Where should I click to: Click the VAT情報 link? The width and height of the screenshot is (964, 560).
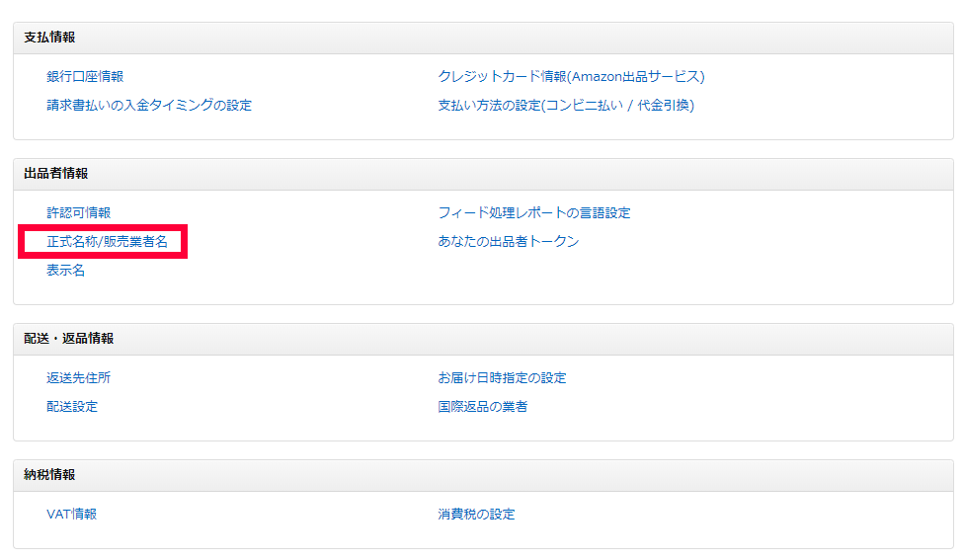71,514
